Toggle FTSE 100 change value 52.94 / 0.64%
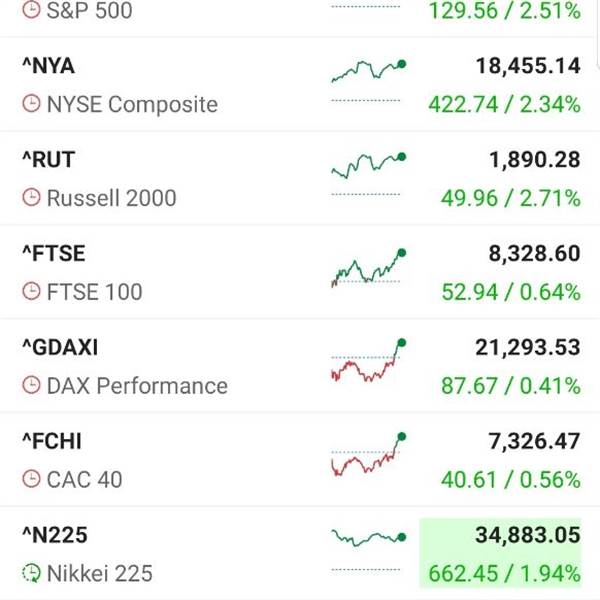The width and height of the screenshot is (600, 600). pos(511,292)
